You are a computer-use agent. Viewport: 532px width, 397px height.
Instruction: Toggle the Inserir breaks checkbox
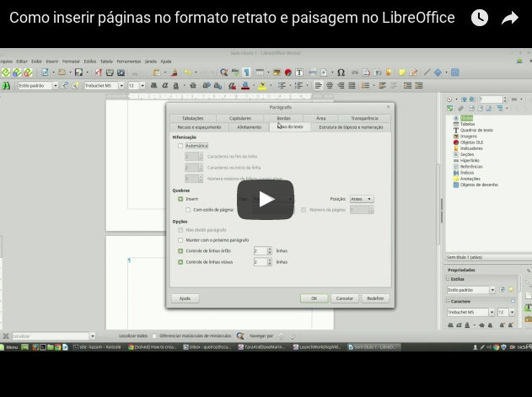pos(180,199)
